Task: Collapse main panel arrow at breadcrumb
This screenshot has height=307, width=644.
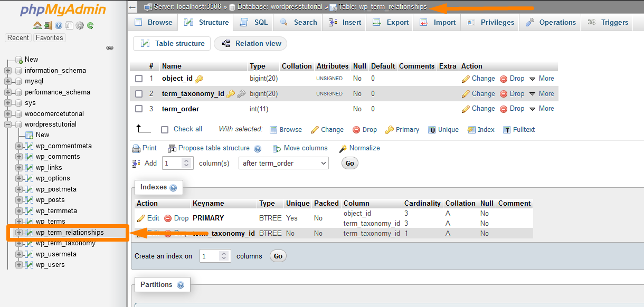Action: pos(132,7)
